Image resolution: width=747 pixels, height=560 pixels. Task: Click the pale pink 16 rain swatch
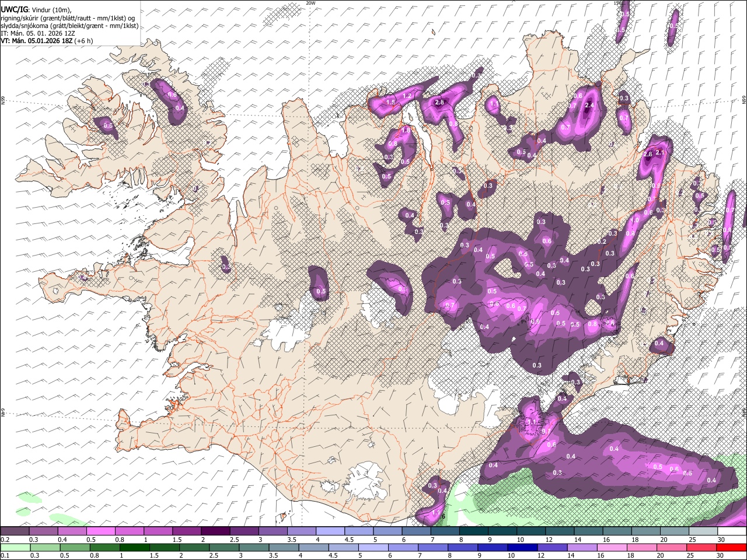pos(612,547)
